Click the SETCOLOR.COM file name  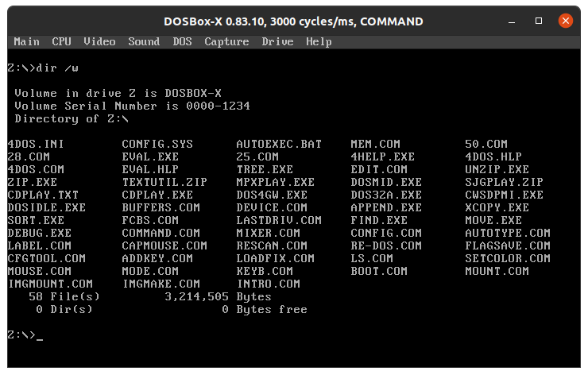(508, 259)
